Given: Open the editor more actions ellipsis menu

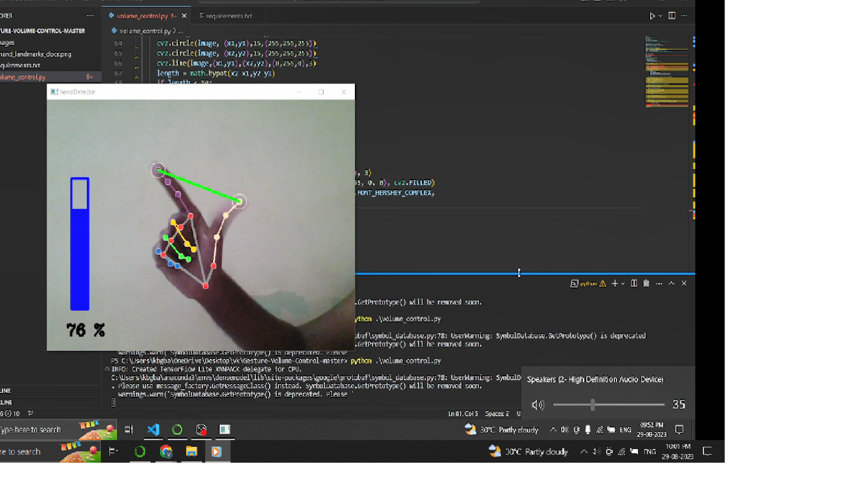Looking at the screenshot, I should 684,16.
